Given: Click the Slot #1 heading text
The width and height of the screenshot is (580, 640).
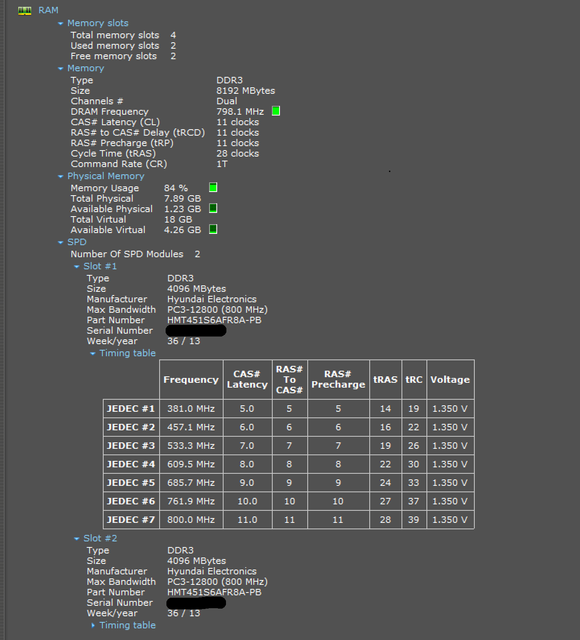Looking at the screenshot, I should coord(100,266).
